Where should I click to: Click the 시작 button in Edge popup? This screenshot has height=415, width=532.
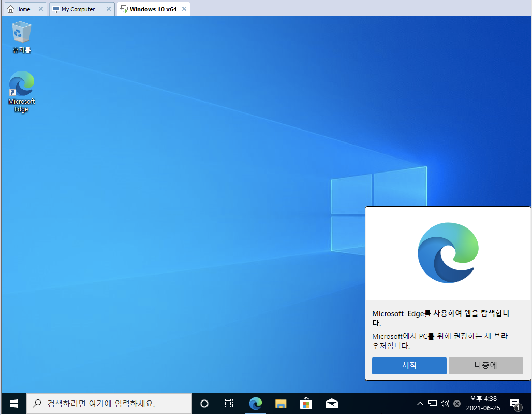tap(409, 365)
